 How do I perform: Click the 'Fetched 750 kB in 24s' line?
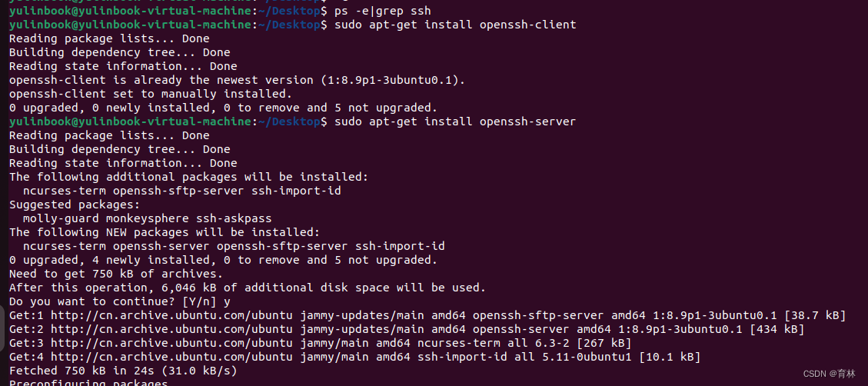(123, 371)
